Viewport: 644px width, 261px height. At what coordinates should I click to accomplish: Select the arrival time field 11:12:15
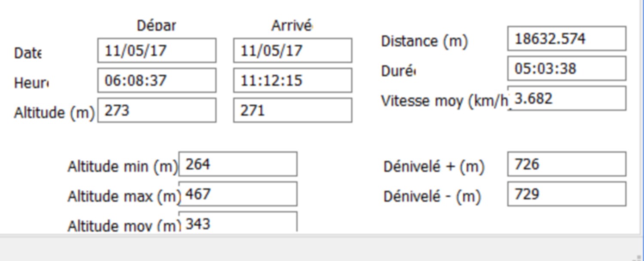pyautogui.click(x=293, y=80)
